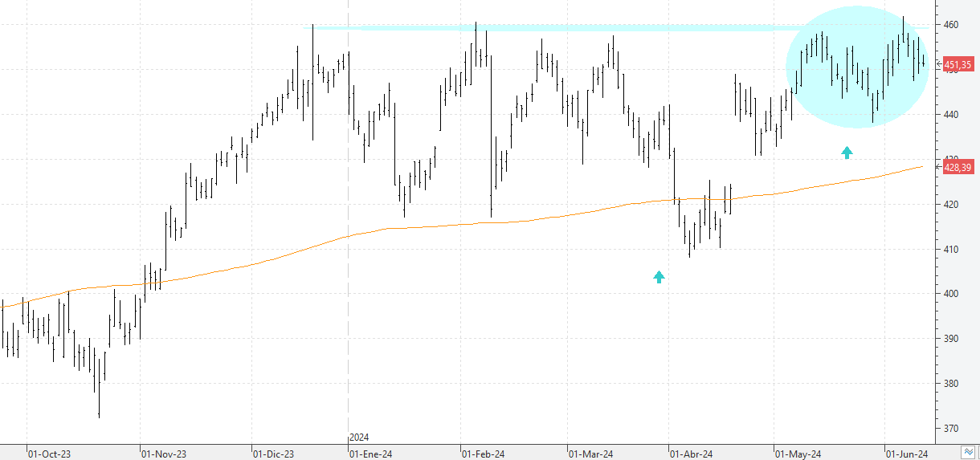Click the 460 level on price axis
The width and height of the screenshot is (980, 460).
tap(951, 25)
